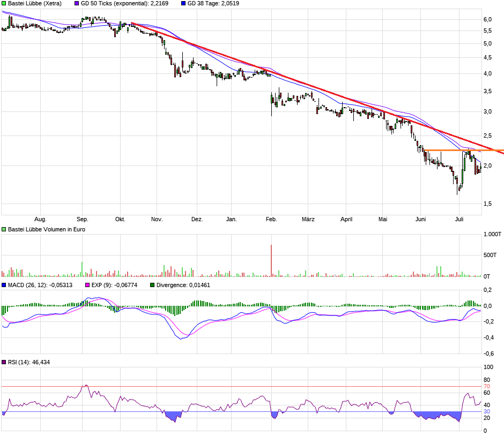Select the 'Bastei Lübbe (Xetra)' legend text
The image size is (504, 436).
35,4
